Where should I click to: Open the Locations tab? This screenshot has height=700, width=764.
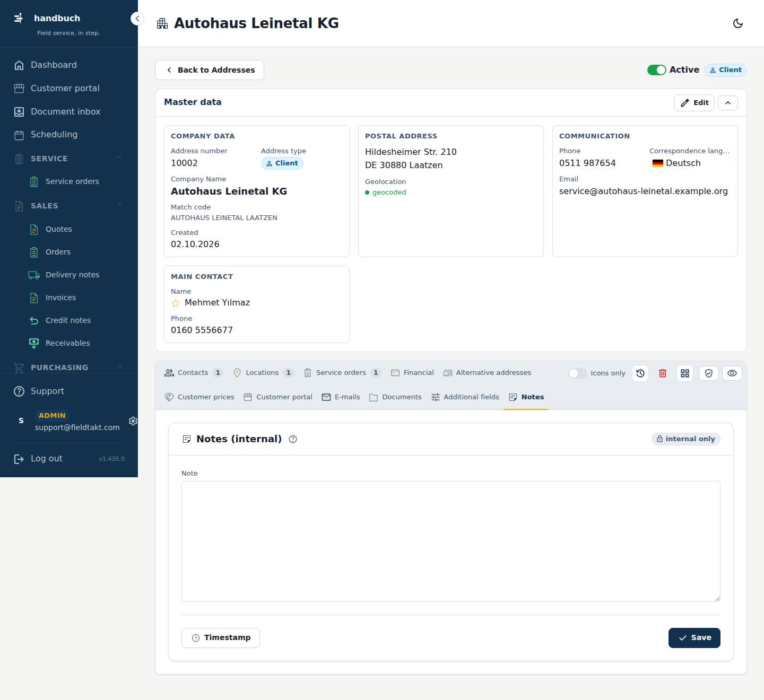263,373
